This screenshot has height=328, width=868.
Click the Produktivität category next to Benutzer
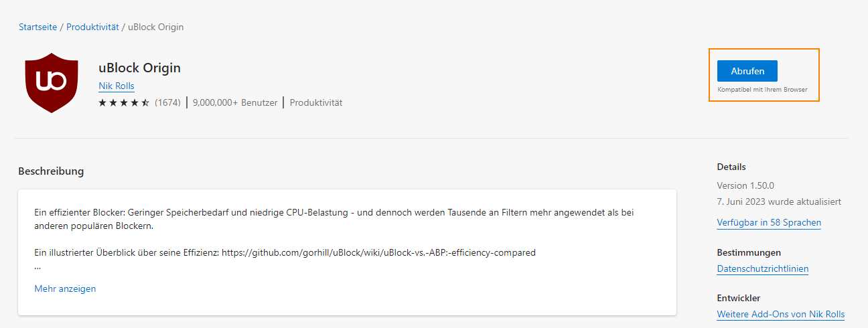316,102
